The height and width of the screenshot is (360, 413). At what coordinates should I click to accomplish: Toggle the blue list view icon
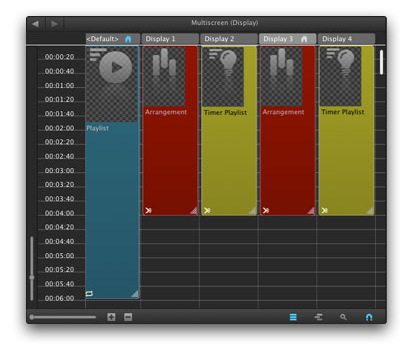[x=293, y=317]
